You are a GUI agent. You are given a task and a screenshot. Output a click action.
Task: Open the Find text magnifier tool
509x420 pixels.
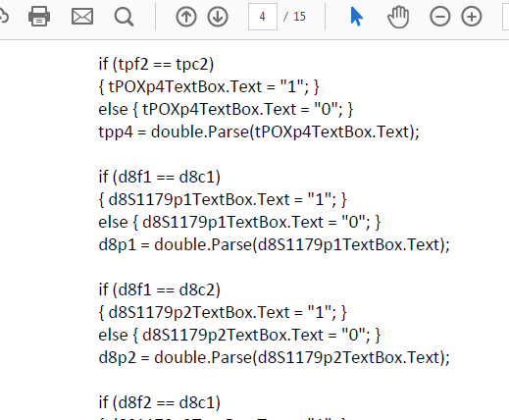coord(124,17)
